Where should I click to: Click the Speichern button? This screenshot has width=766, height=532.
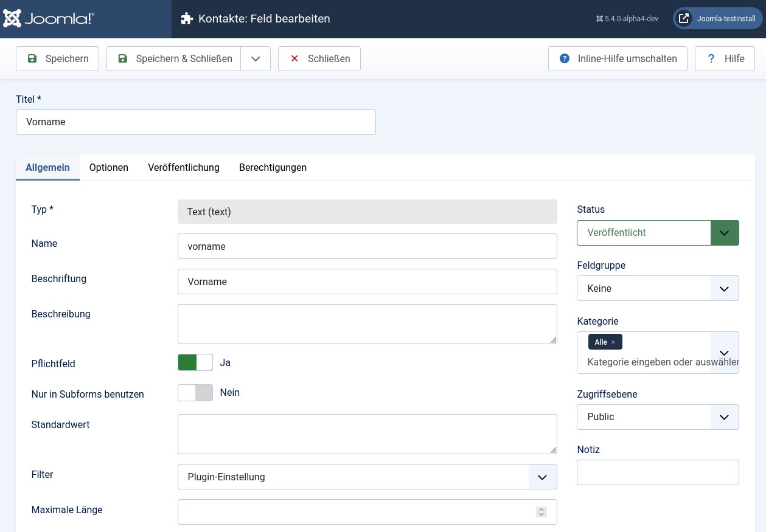point(57,59)
